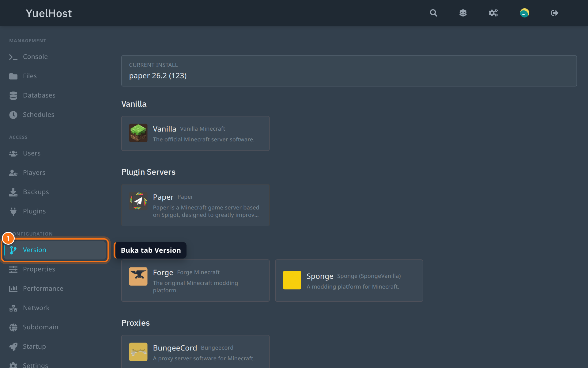Go to the Subdomain page

pos(55,327)
